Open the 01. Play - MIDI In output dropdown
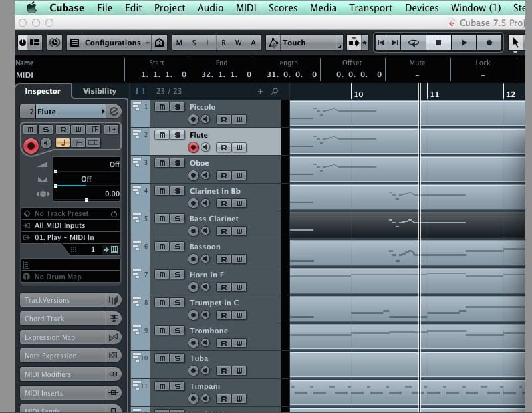 point(70,237)
